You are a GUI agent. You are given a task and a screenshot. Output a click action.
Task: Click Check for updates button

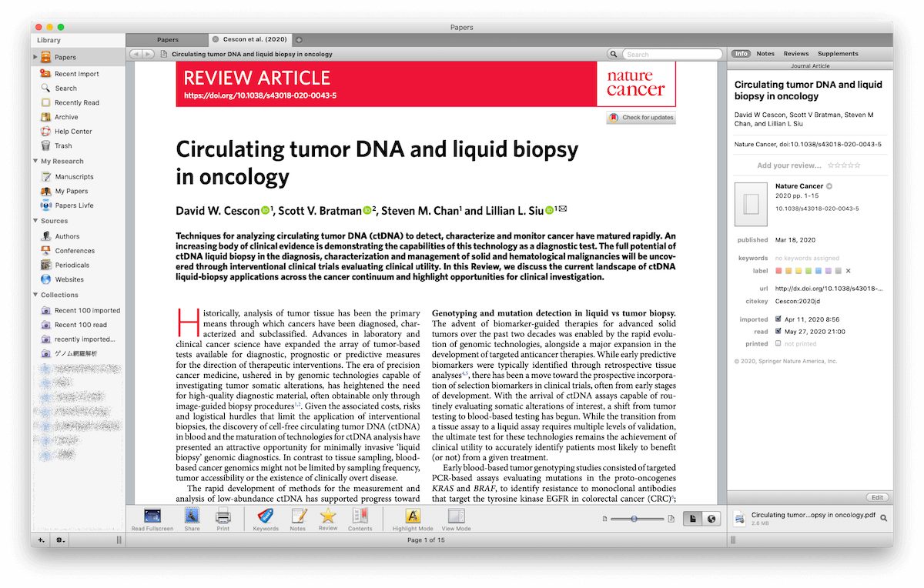[641, 118]
